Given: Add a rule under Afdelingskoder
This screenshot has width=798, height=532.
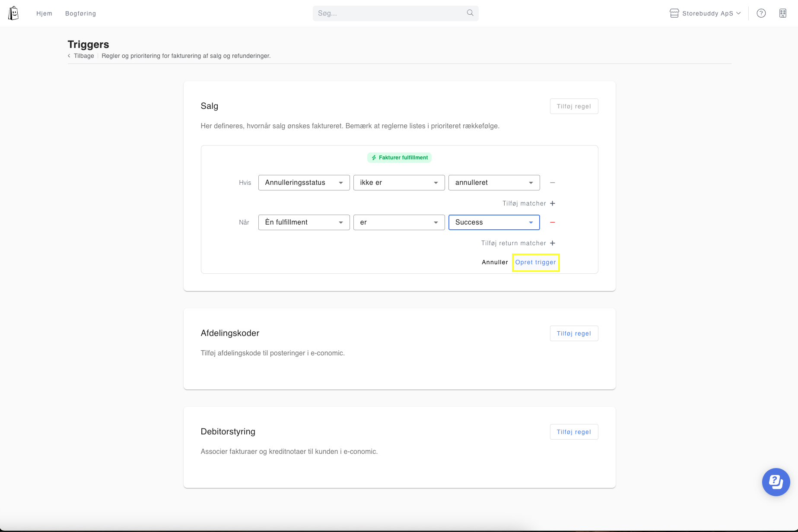Looking at the screenshot, I should tap(573, 333).
